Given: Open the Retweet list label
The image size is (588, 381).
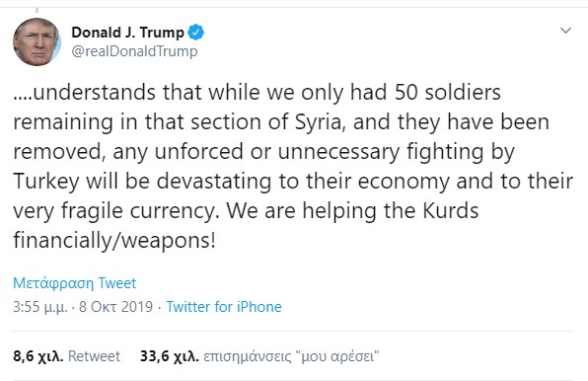Looking at the screenshot, I should (94, 356).
